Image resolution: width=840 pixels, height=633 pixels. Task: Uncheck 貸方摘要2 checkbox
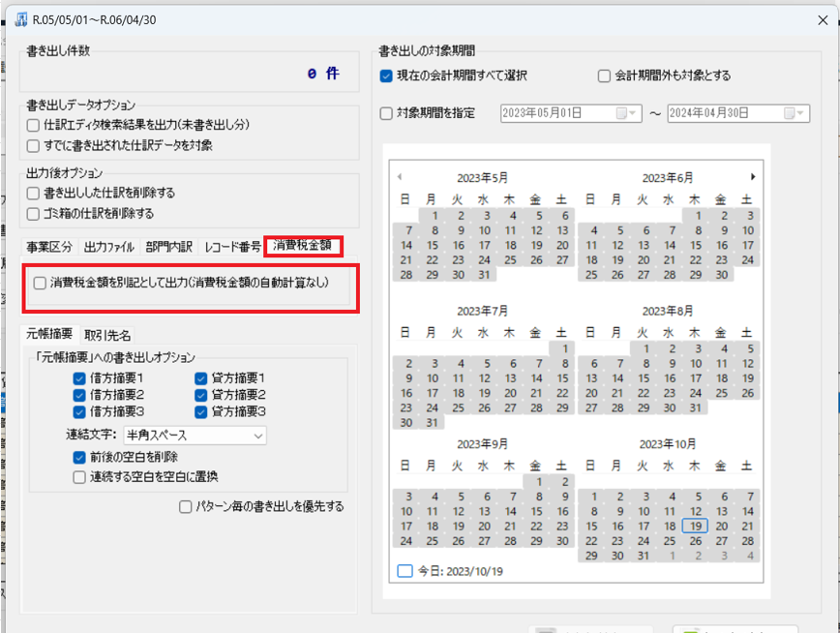point(201,396)
